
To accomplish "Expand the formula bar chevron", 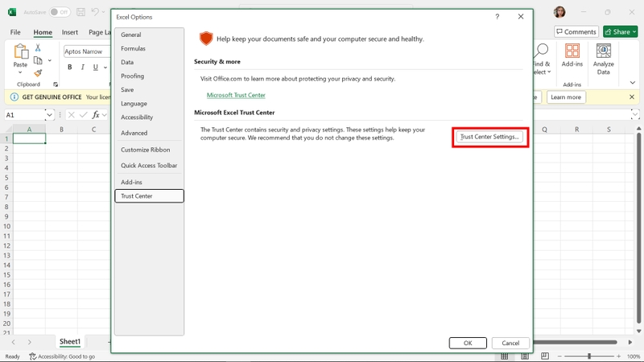I will pyautogui.click(x=635, y=115).
